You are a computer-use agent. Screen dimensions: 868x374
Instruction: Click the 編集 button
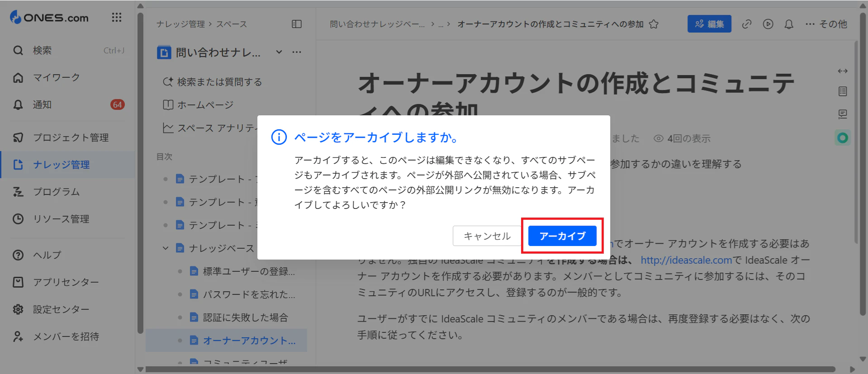pyautogui.click(x=709, y=24)
